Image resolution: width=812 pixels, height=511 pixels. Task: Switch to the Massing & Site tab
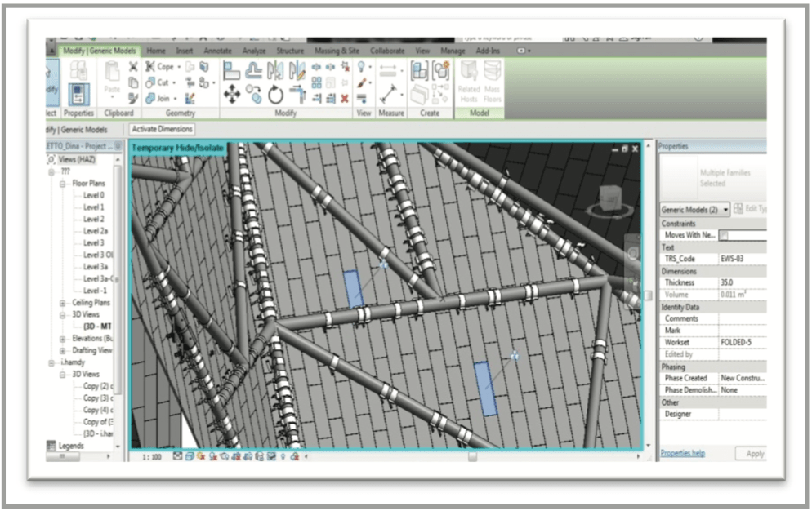[x=337, y=51]
